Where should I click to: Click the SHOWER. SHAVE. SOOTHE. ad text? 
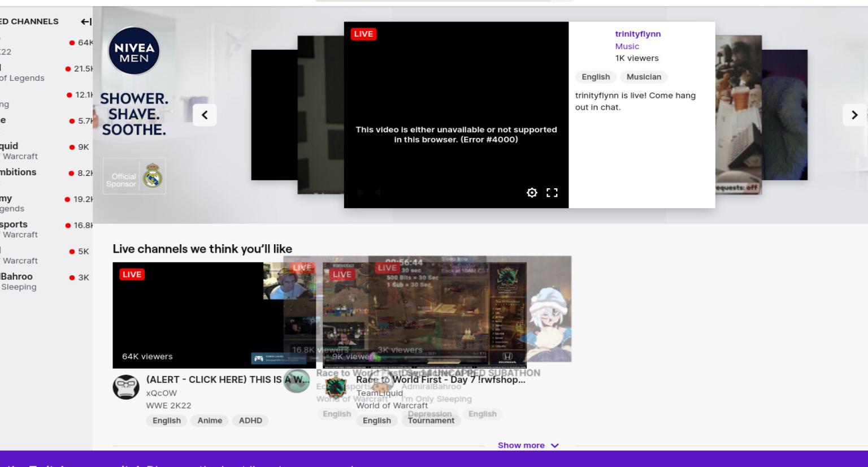click(134, 114)
